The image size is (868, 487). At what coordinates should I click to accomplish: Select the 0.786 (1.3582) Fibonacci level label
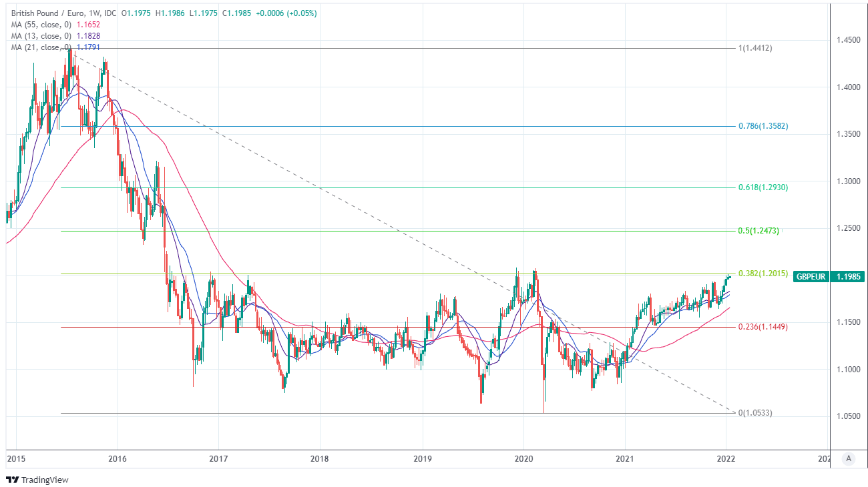coord(763,126)
